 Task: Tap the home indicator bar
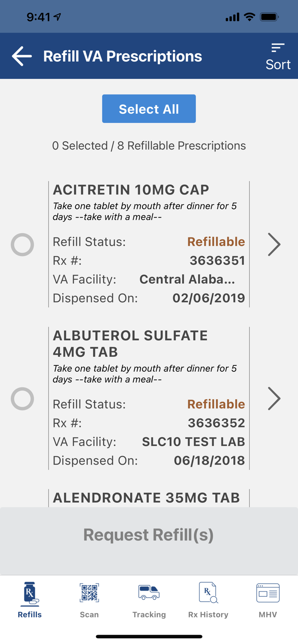149,637
